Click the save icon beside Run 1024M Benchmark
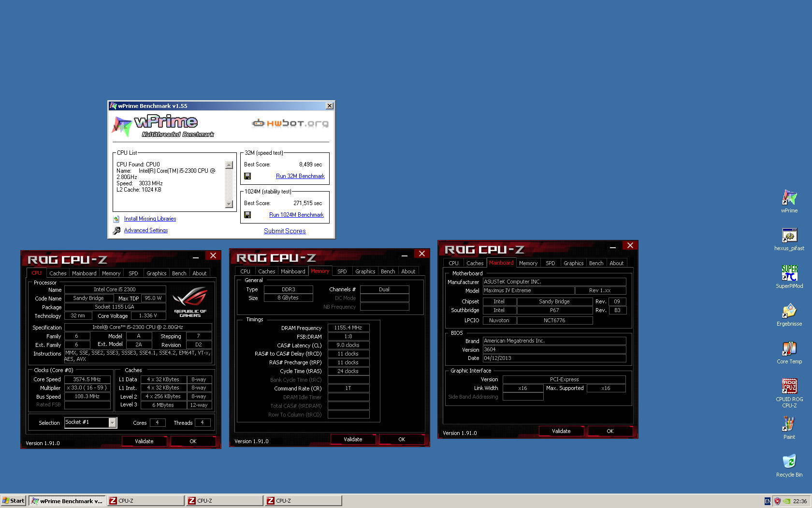The height and width of the screenshot is (508, 812). [247, 215]
